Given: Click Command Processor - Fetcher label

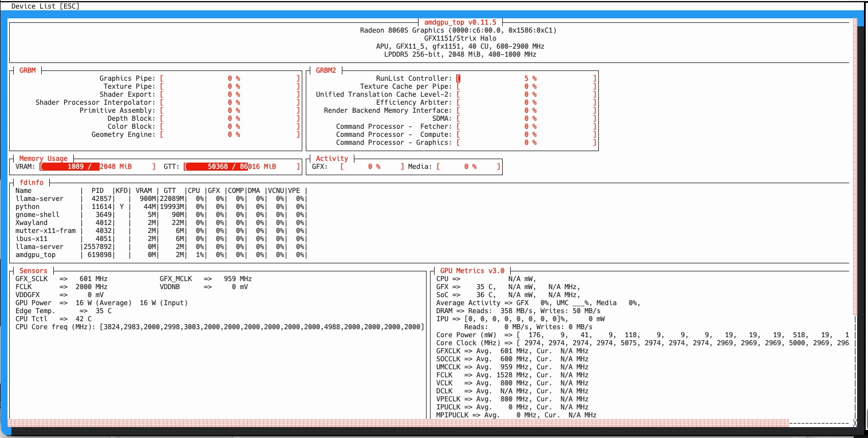Looking at the screenshot, I should pos(393,127).
